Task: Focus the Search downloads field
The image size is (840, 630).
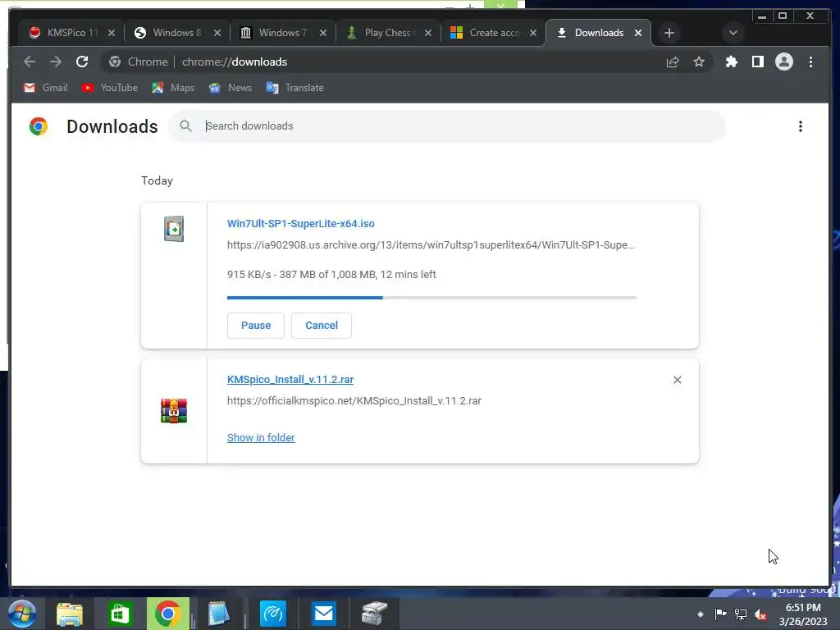Action: tap(447, 126)
